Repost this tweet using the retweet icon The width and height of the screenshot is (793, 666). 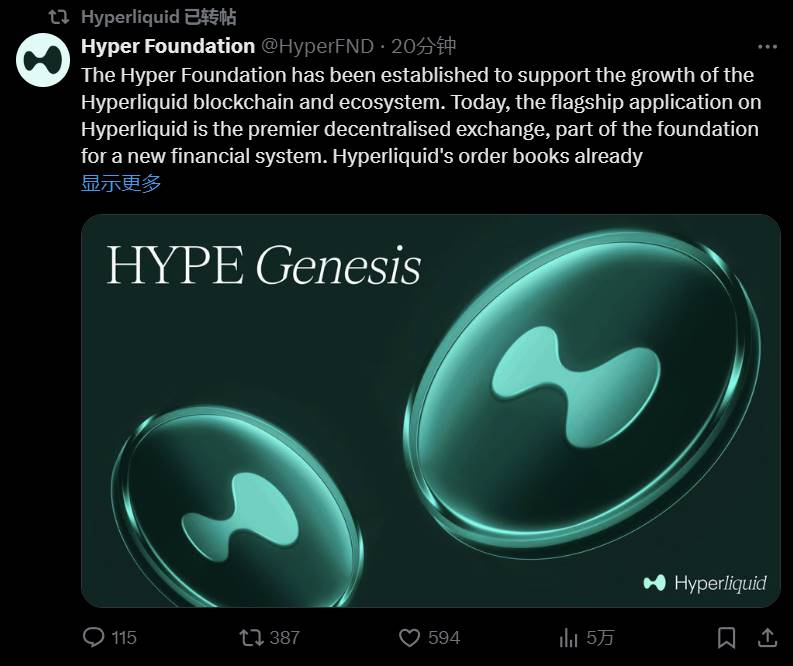pos(250,637)
